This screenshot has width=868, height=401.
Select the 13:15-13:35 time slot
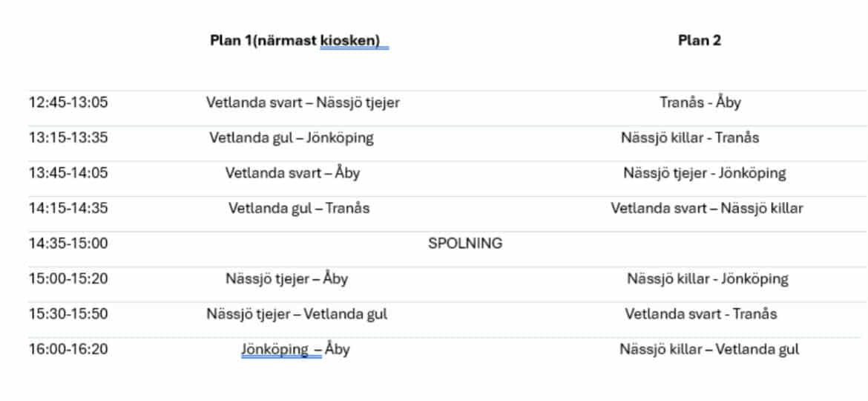(x=68, y=137)
